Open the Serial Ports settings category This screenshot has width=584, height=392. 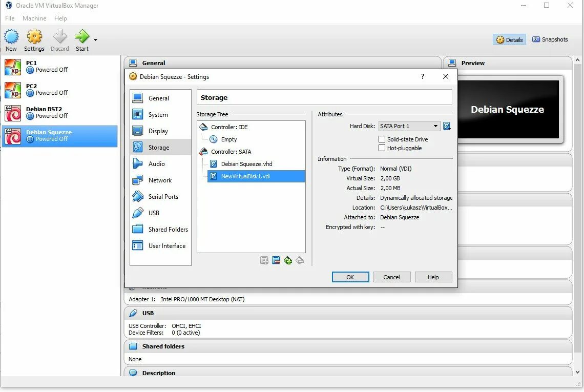pos(160,196)
